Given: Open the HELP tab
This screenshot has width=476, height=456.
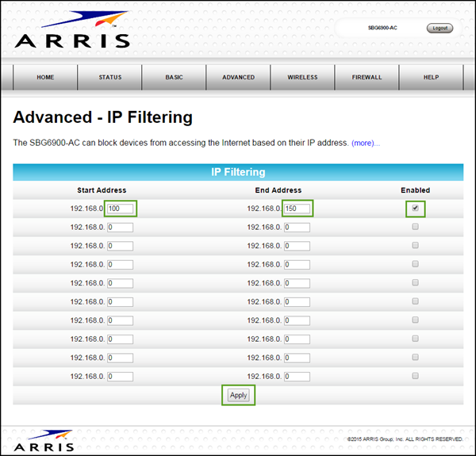Looking at the screenshot, I should (430, 78).
